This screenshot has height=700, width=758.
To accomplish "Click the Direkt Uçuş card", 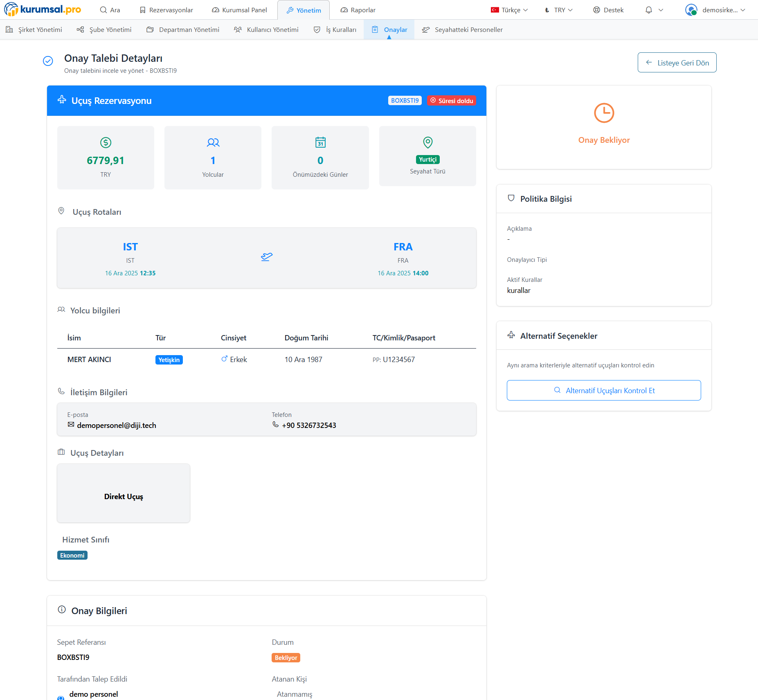I will 124,493.
